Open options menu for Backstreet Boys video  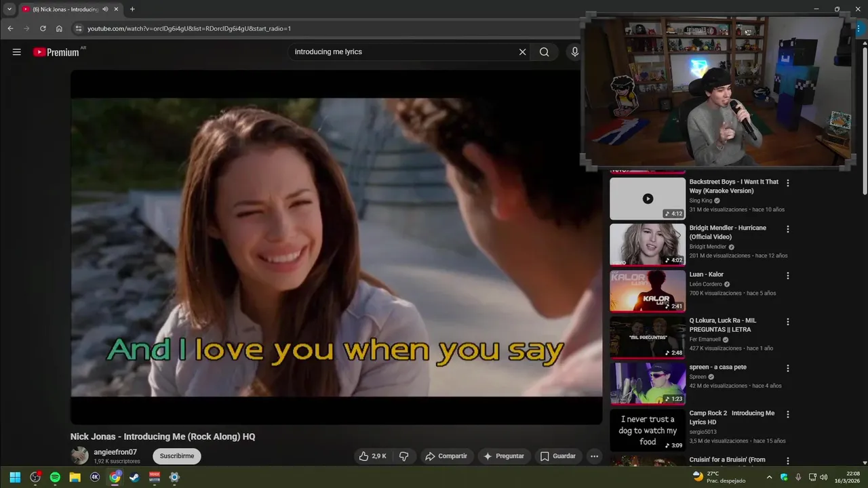pyautogui.click(x=788, y=183)
